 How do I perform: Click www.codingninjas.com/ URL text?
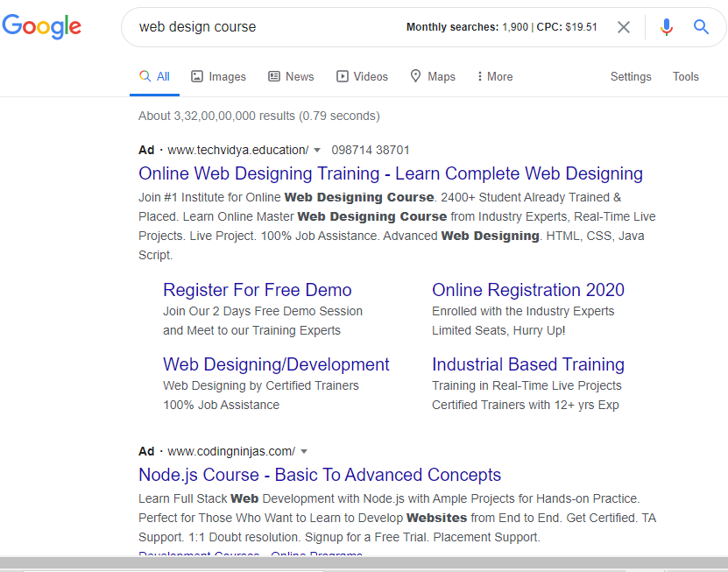click(231, 451)
